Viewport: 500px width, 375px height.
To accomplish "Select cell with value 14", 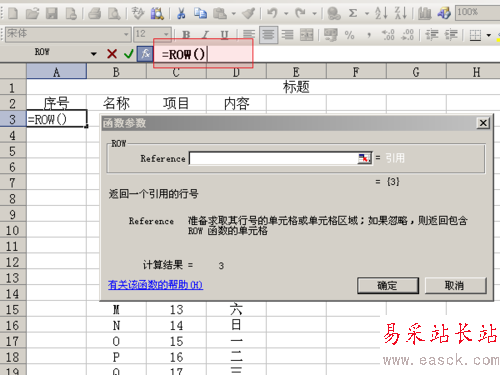I will pos(176,325).
